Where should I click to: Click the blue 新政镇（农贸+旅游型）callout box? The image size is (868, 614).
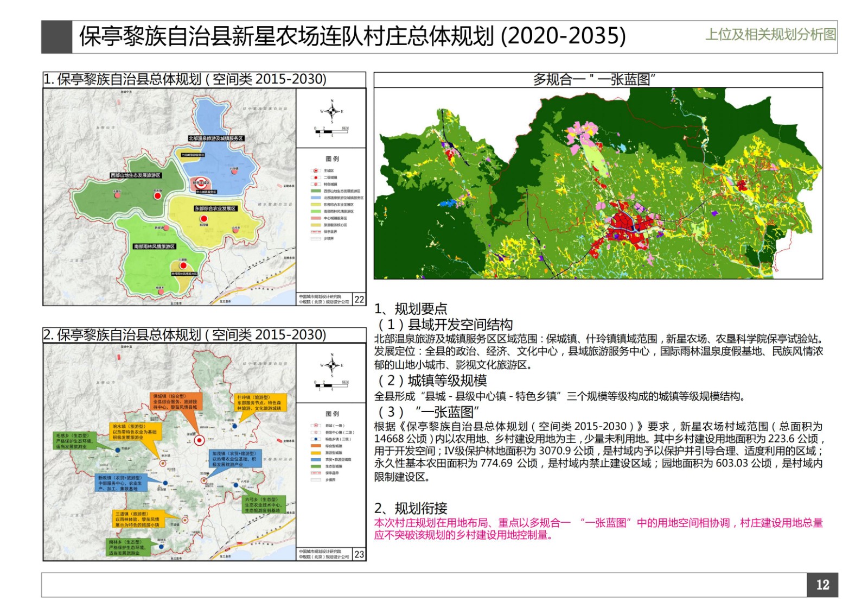point(120,483)
